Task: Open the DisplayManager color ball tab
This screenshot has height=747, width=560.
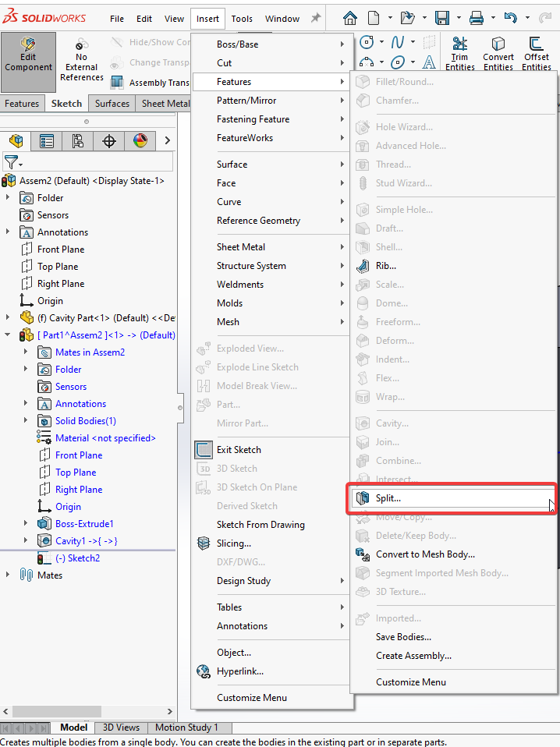Action: pyautogui.click(x=140, y=140)
